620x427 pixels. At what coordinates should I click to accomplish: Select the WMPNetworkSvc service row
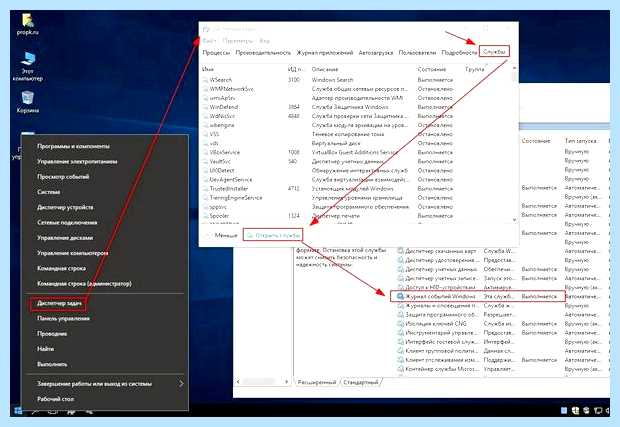click(327, 89)
